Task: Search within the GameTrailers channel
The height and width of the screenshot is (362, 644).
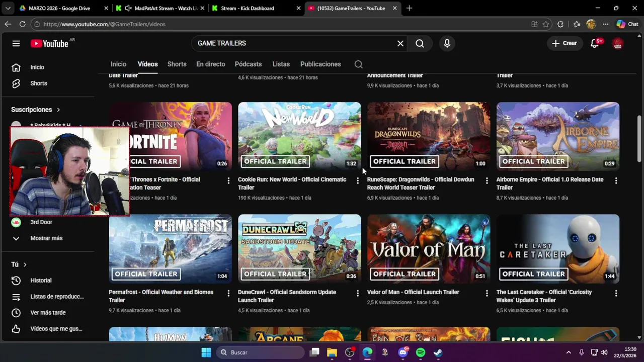Action: [x=358, y=64]
